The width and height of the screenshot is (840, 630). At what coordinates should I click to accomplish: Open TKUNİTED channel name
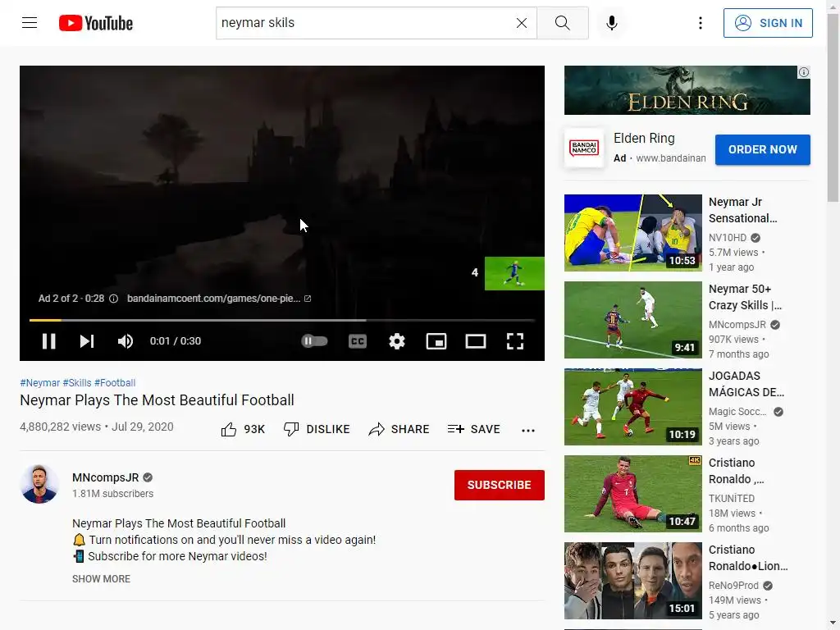pyautogui.click(x=731, y=498)
